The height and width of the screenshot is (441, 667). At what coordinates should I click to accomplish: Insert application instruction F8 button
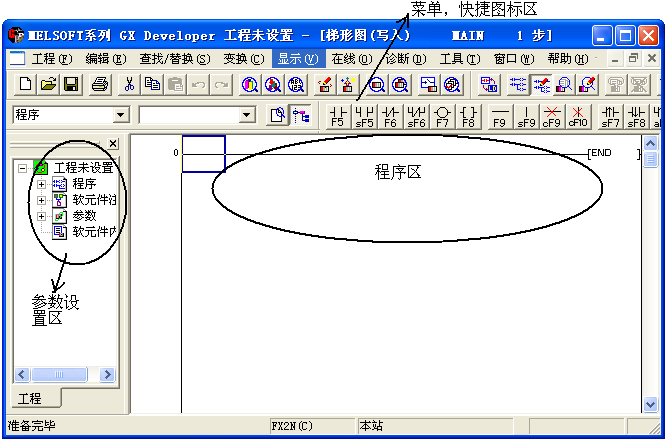[469, 116]
